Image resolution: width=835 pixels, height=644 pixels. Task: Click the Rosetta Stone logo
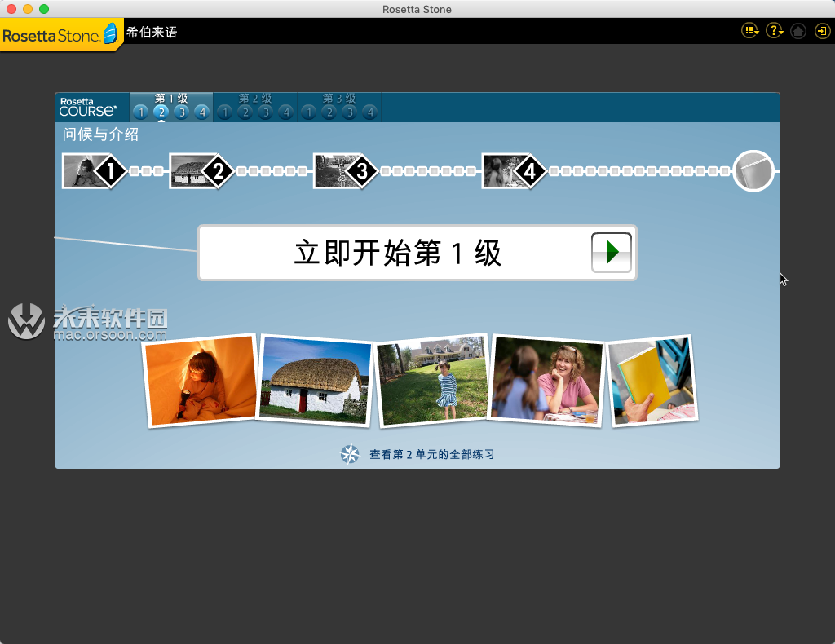pos(60,34)
